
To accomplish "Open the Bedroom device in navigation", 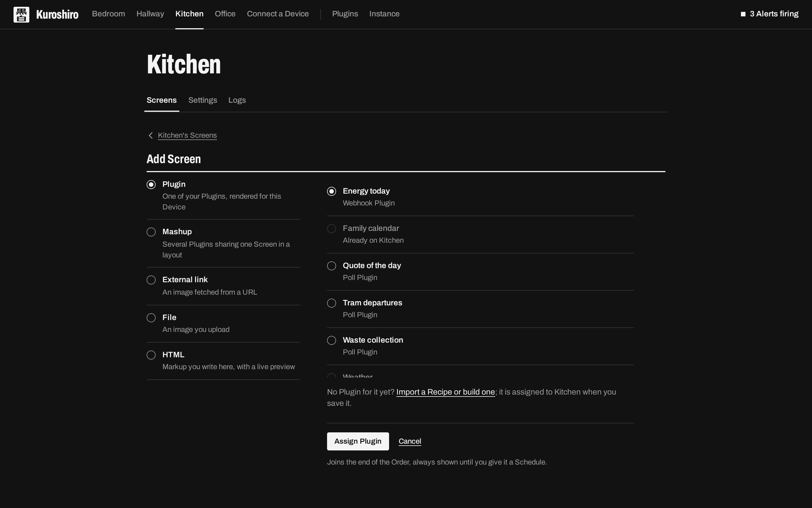I will [x=108, y=14].
